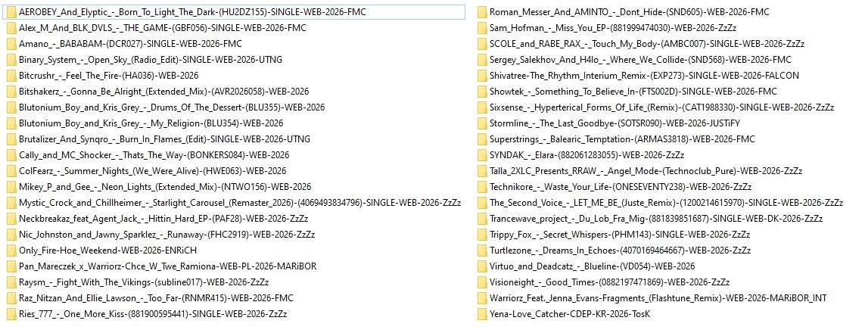Click the Sixsense Hyperterical_Forms_Of_Life folder icon

pos(482,107)
